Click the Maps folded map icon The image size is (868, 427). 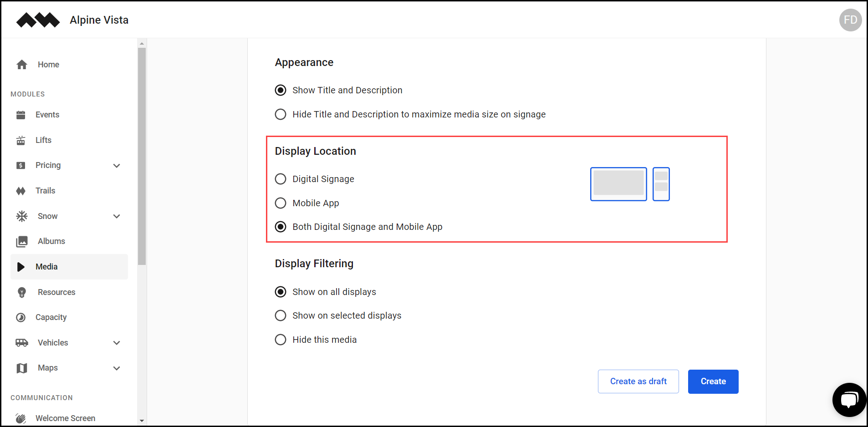[22, 368]
